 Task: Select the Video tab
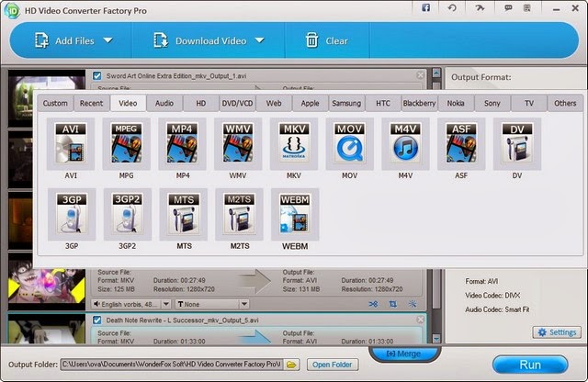pyautogui.click(x=128, y=103)
